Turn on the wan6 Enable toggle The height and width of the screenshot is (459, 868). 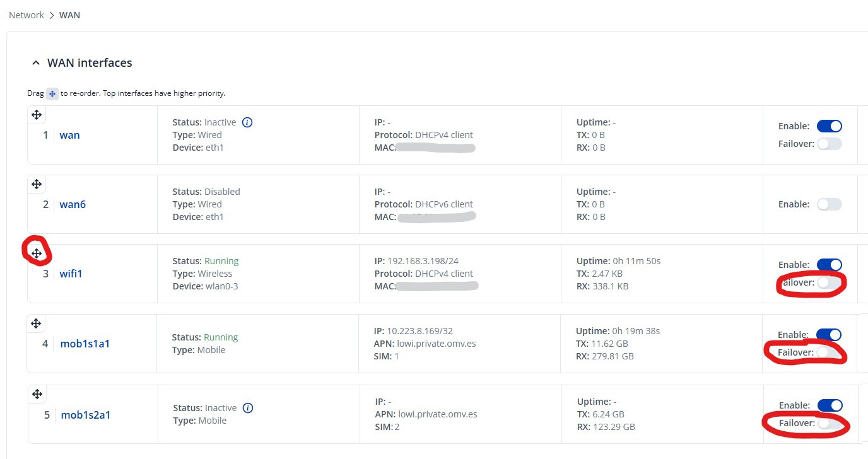[x=829, y=204]
